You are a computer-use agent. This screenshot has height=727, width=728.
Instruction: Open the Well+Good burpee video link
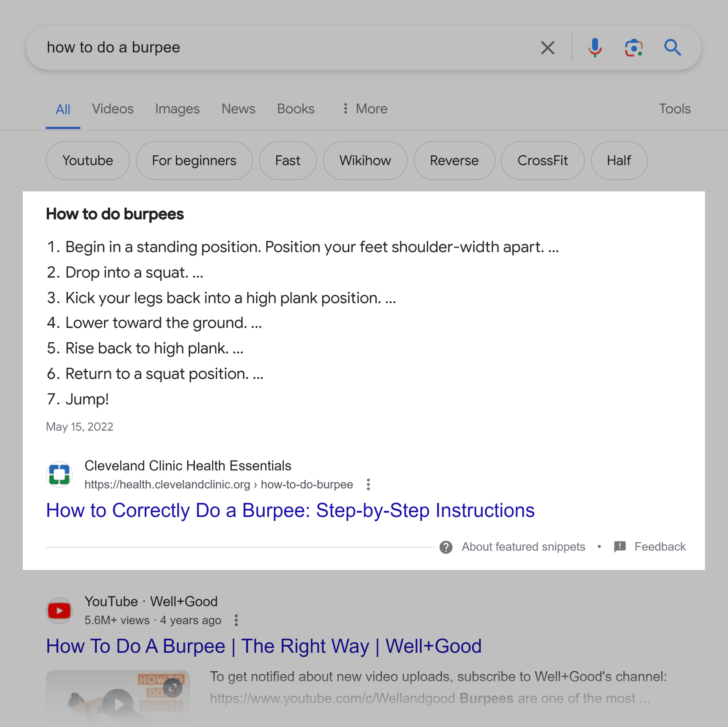(x=264, y=646)
